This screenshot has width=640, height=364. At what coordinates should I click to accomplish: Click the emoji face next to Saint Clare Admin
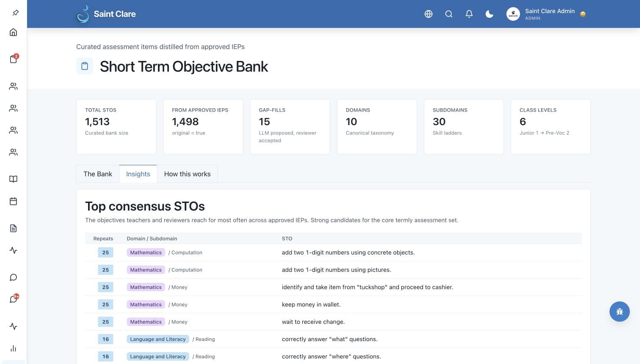[x=583, y=14]
